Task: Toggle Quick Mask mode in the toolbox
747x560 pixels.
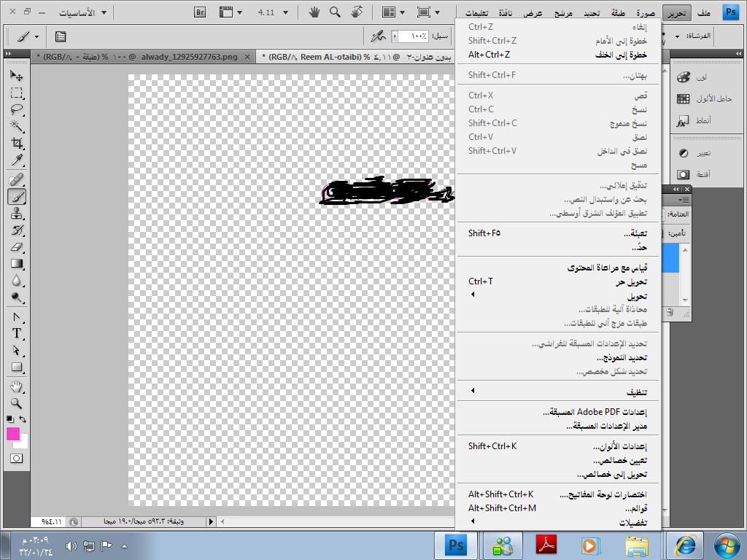Action: 16,458
